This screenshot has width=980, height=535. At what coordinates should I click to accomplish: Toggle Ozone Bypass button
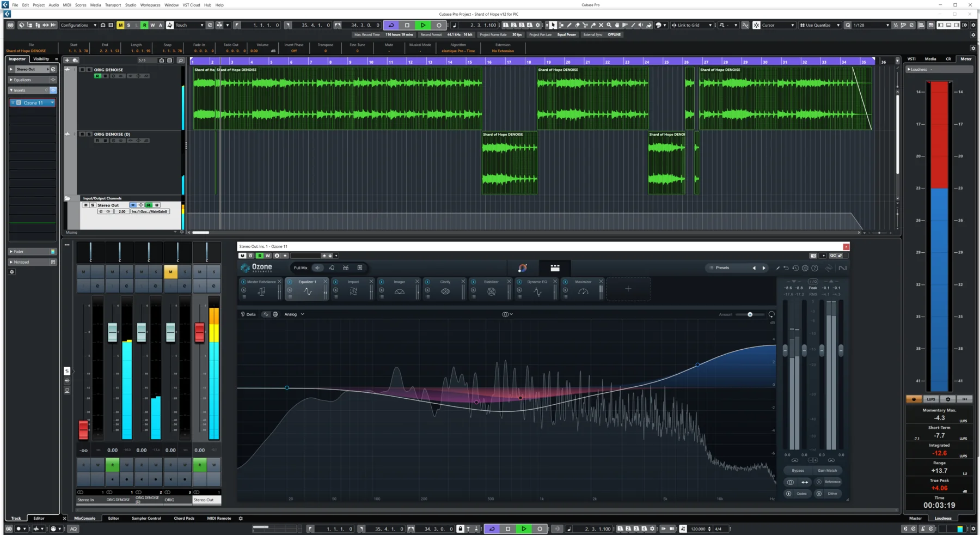pos(798,470)
